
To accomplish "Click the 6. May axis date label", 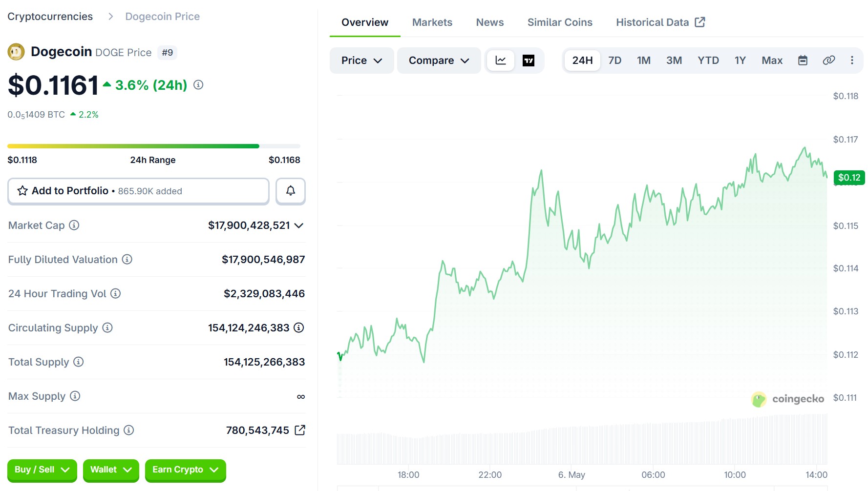I will [572, 475].
